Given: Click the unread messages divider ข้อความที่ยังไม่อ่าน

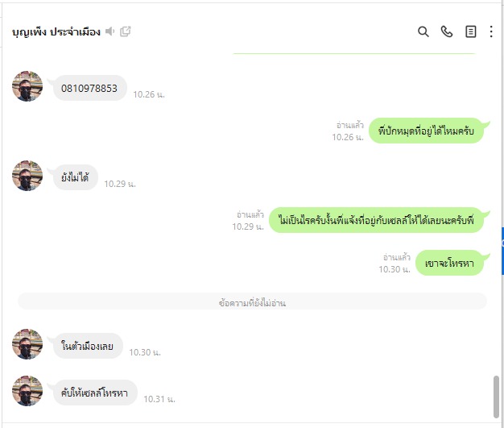Looking at the screenshot, I should point(252,301).
